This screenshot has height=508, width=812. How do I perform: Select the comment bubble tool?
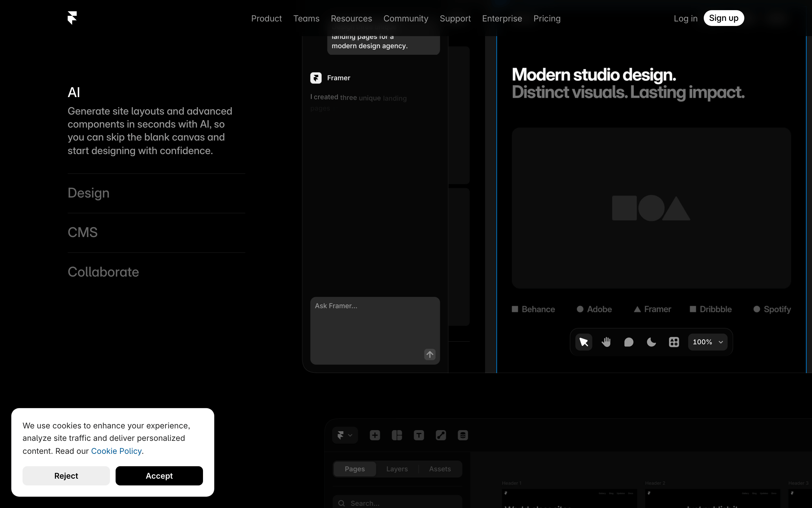(629, 342)
